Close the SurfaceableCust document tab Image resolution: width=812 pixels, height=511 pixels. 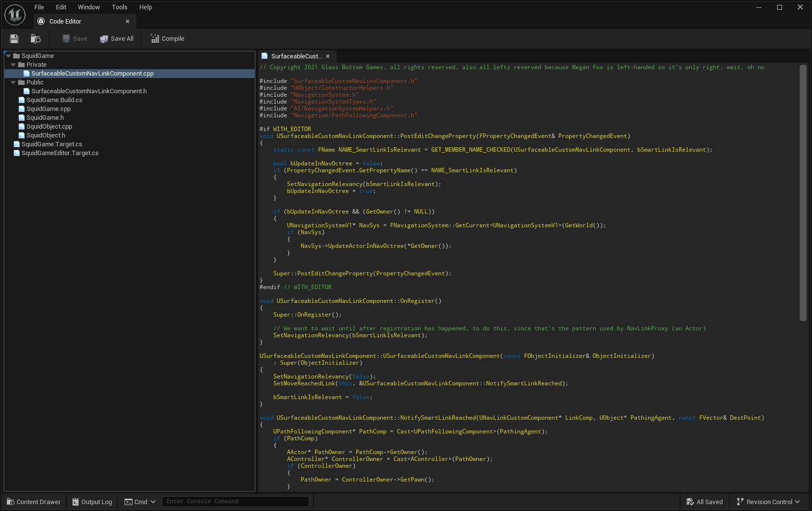click(328, 56)
